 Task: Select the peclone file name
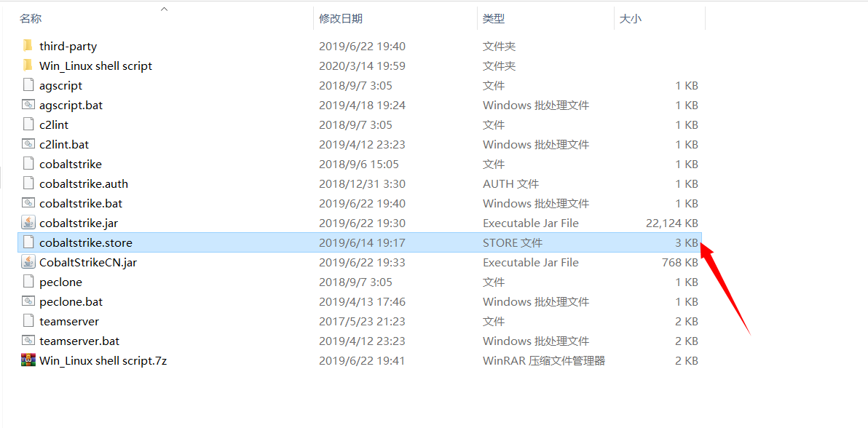point(61,282)
